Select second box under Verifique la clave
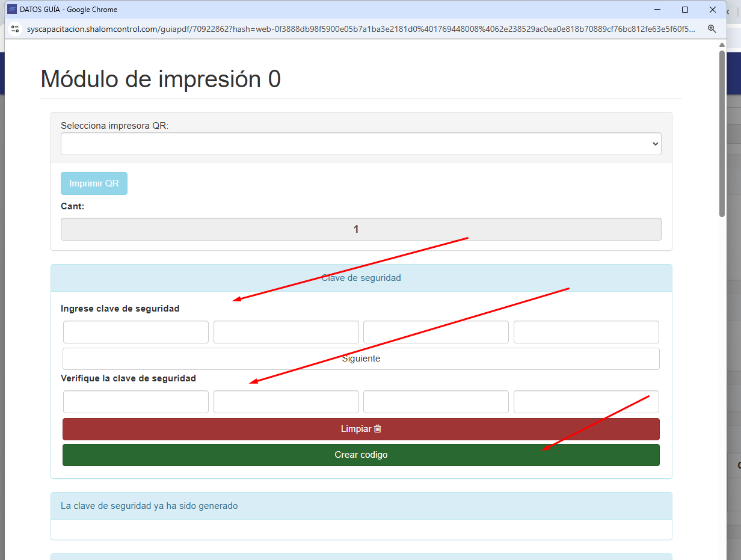This screenshot has width=741, height=560. 286,402
